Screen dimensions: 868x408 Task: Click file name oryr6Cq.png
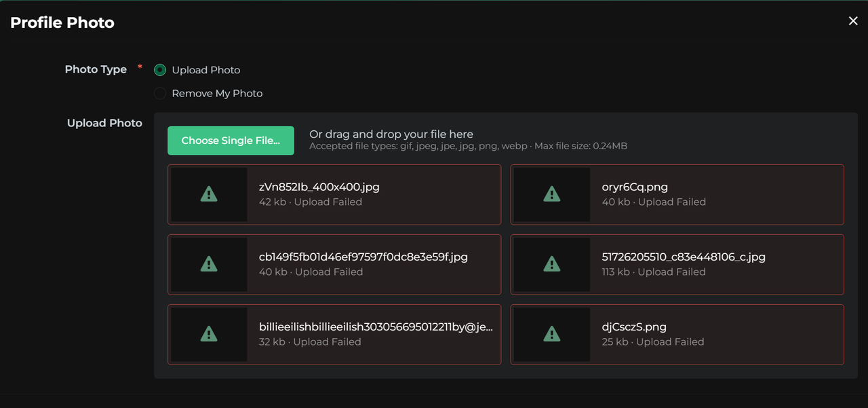pos(635,187)
